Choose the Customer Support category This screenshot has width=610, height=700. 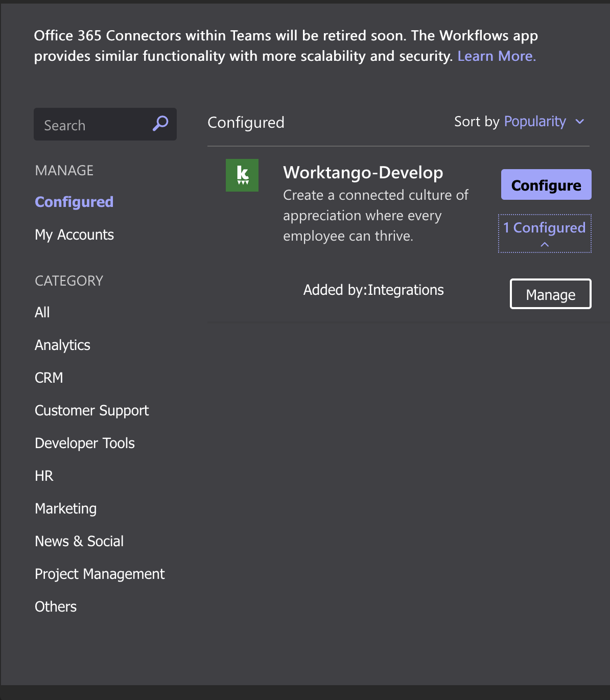tap(92, 410)
